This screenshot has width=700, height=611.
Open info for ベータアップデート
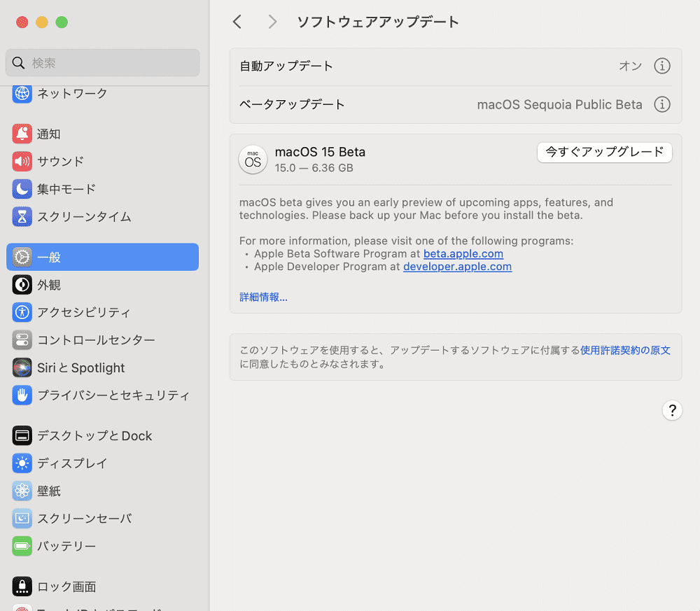(662, 104)
